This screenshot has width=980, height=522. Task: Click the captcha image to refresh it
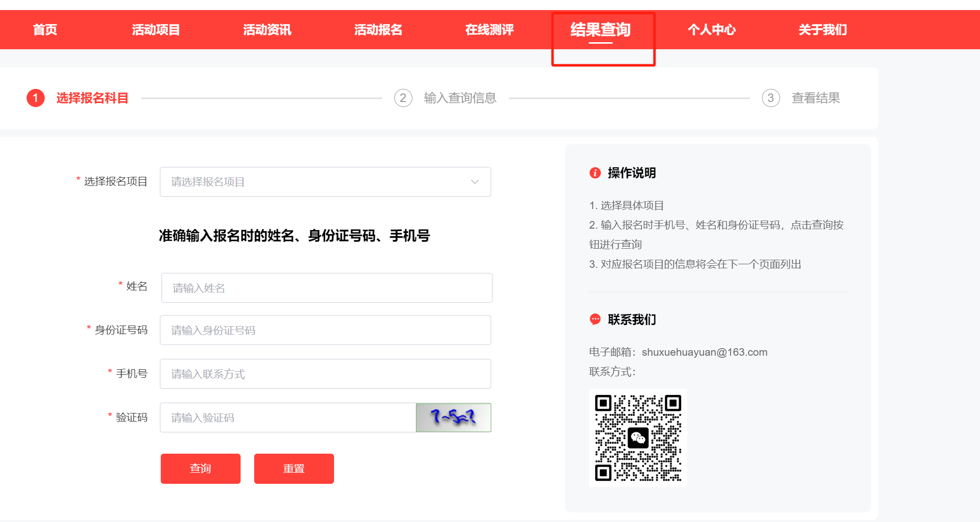453,417
